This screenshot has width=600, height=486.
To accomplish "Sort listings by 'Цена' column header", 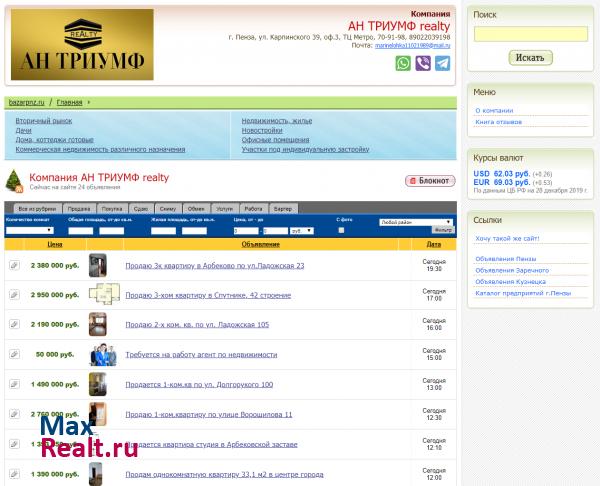I will pyautogui.click(x=55, y=244).
